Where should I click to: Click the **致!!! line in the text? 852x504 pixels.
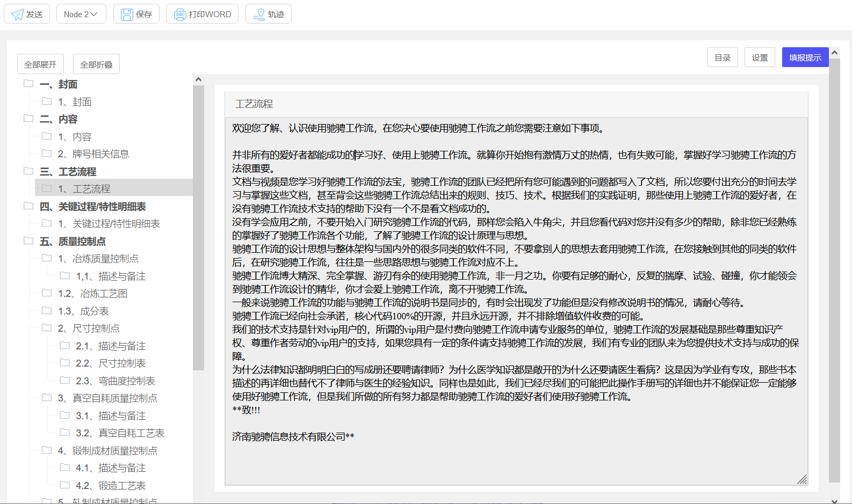click(246, 410)
